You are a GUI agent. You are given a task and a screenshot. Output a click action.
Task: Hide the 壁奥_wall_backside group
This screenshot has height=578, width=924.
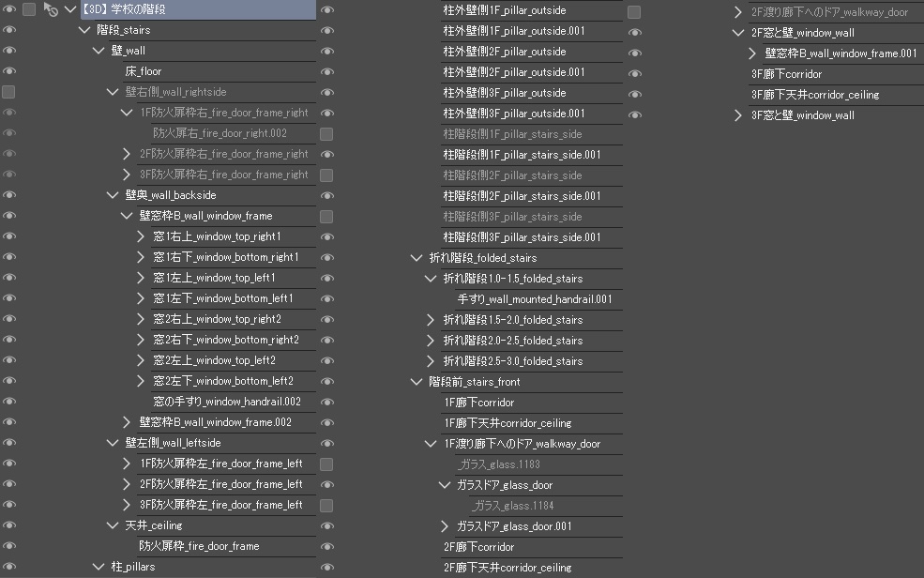pos(8,194)
